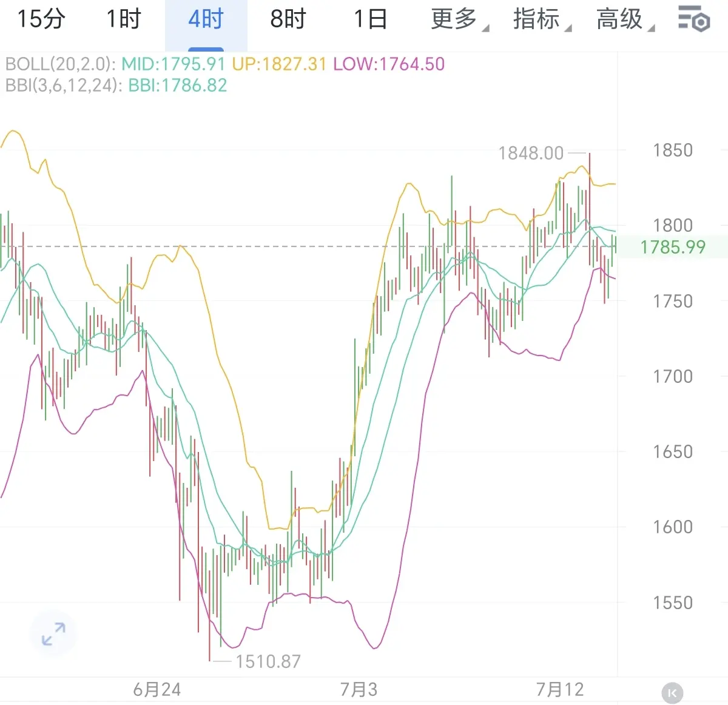This screenshot has width=728, height=705.
Task: Switch to the 8时 timeframe tab
Action: (x=288, y=19)
